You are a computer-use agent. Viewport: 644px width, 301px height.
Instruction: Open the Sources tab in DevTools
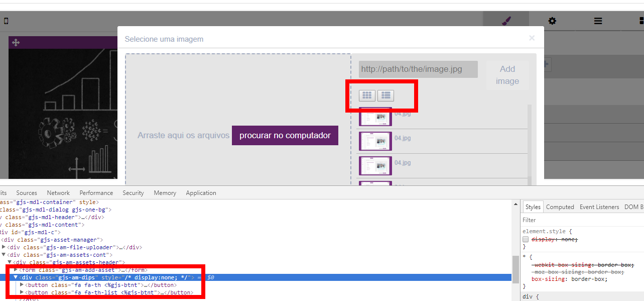(x=27, y=193)
